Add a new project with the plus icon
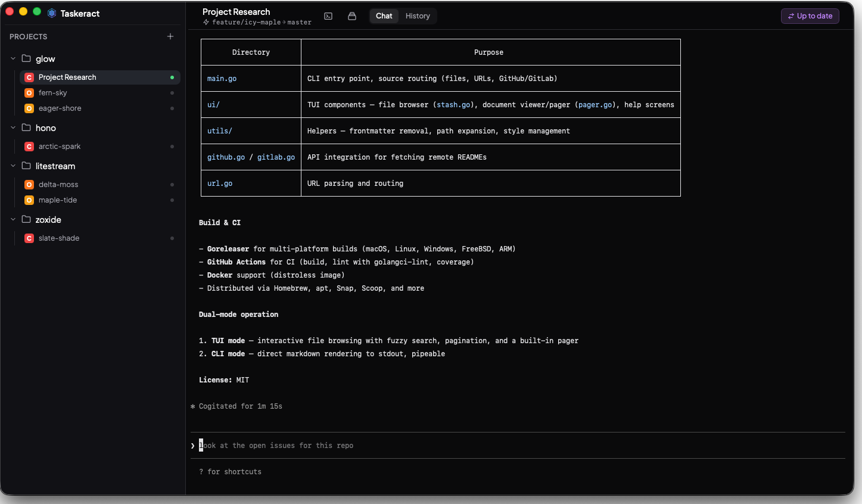 [170, 36]
